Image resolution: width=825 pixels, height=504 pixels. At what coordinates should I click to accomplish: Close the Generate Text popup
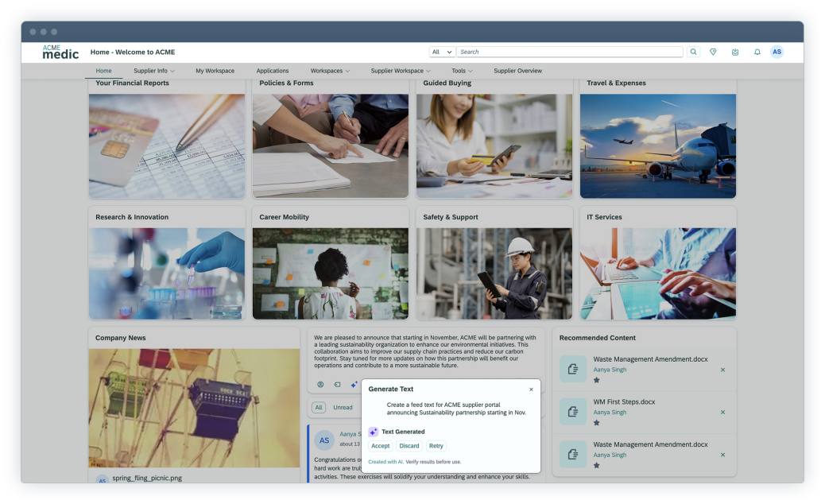point(531,390)
